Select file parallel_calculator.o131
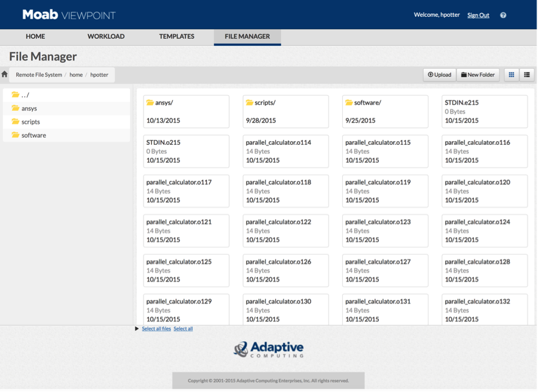 385,309
